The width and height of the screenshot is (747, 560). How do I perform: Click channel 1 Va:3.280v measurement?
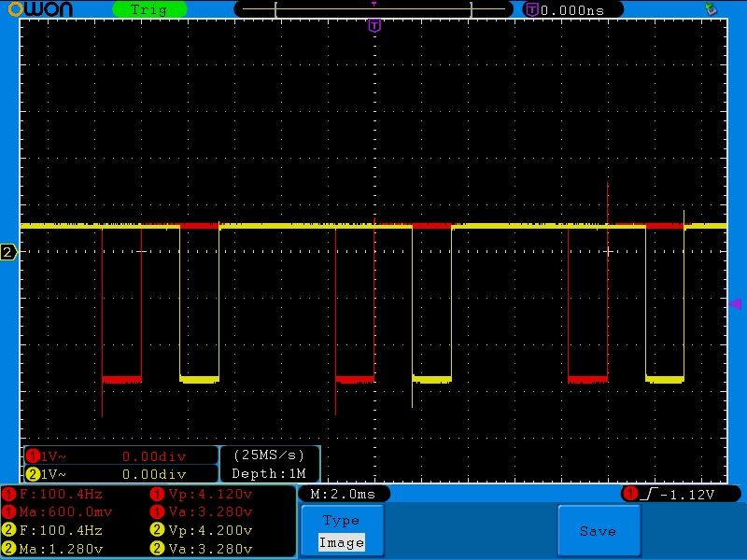(x=210, y=511)
